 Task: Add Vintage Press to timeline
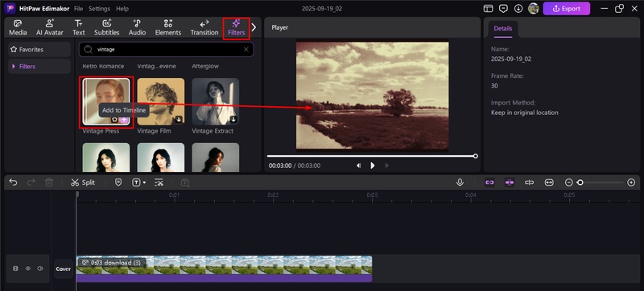click(x=124, y=120)
